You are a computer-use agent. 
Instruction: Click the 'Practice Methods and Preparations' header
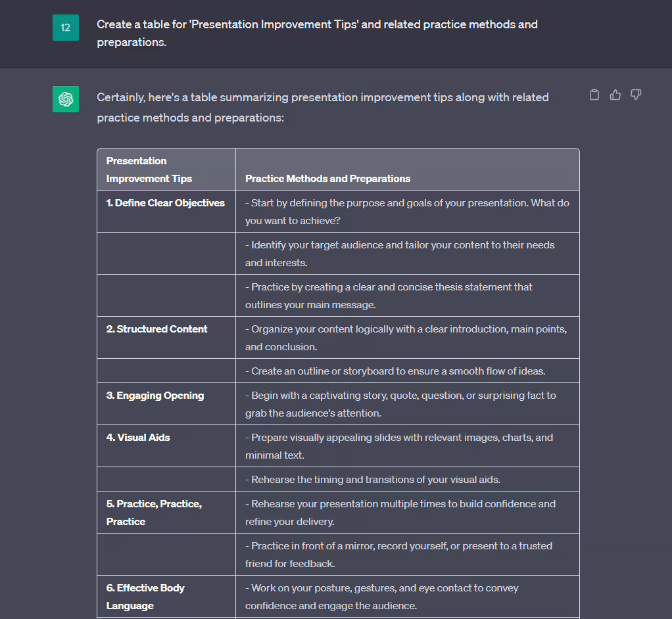coord(327,179)
